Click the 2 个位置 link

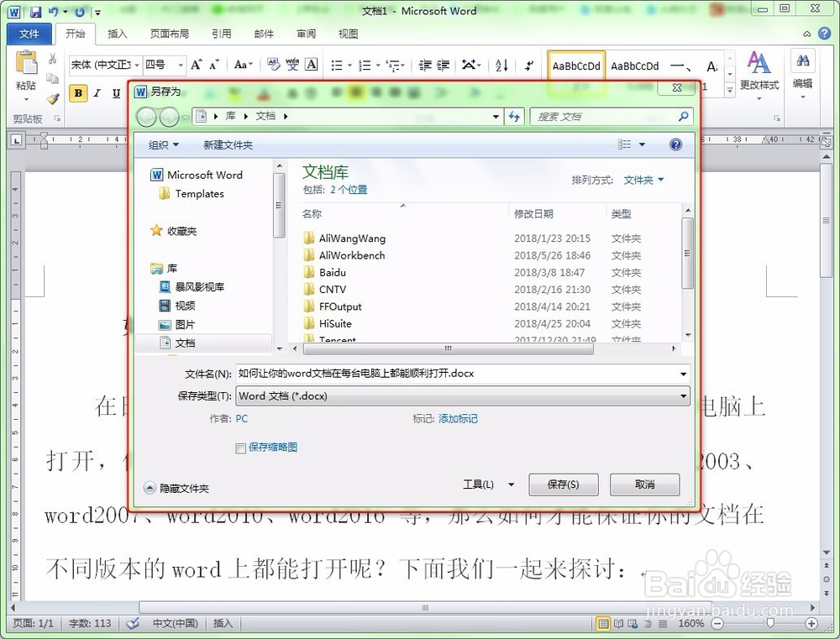click(349, 190)
